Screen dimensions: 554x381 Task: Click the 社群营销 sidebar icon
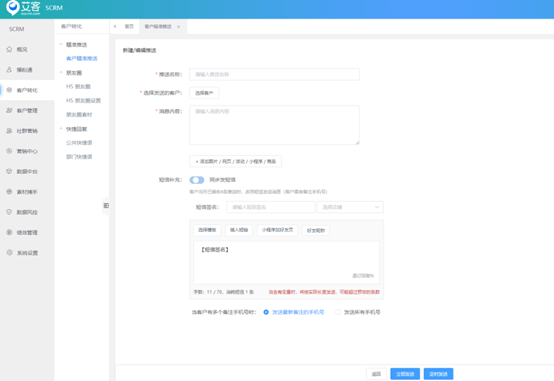9,131
